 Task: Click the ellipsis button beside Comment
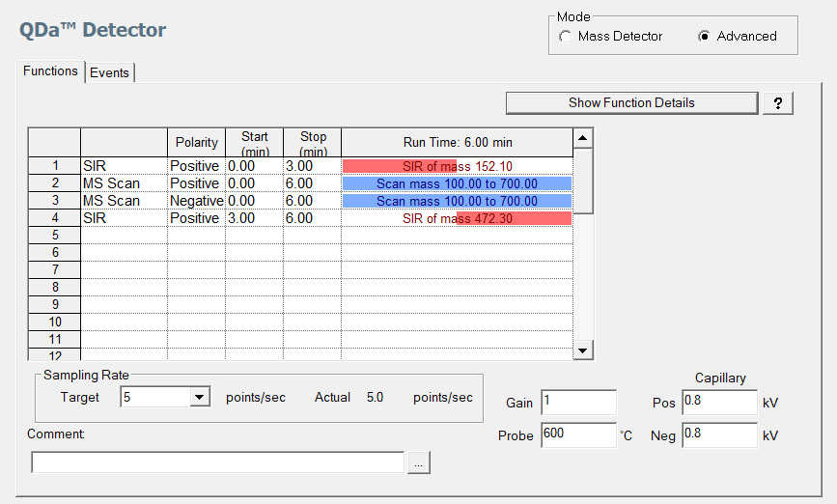click(419, 462)
